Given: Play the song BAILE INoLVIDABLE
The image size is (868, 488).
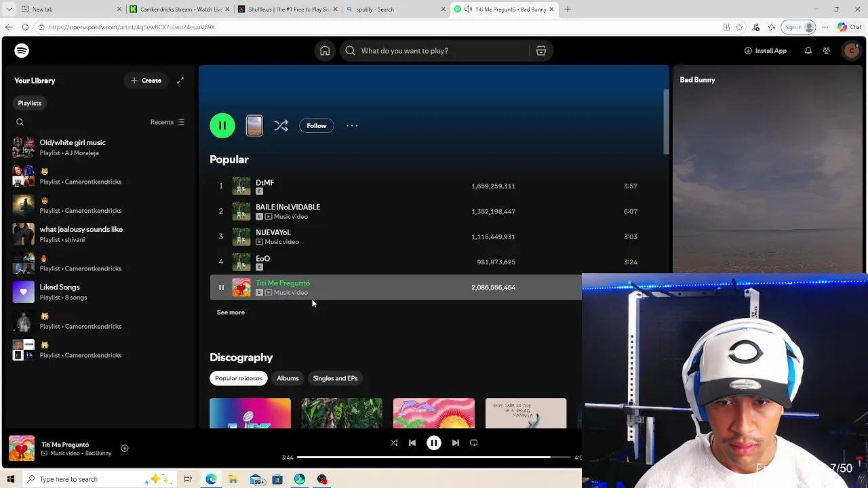Looking at the screenshot, I should click(x=288, y=207).
